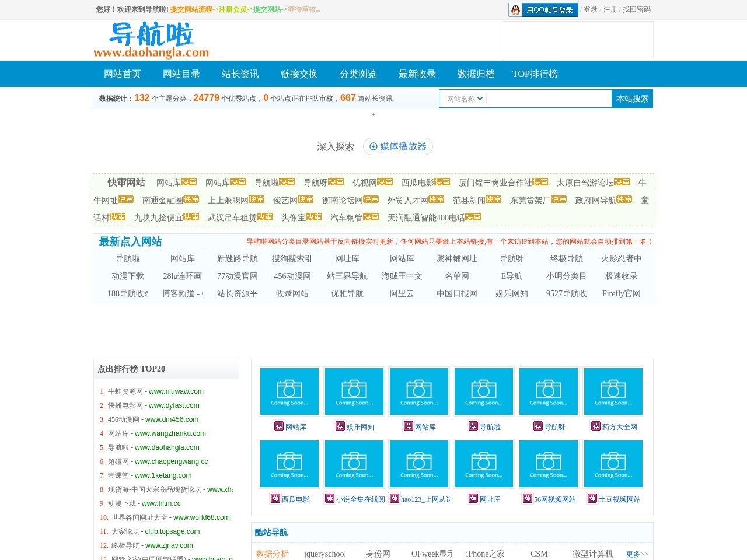The image size is (747, 560).
Task: Click the Coming Soon thumbnail above 网站库
Action: pos(289,391)
